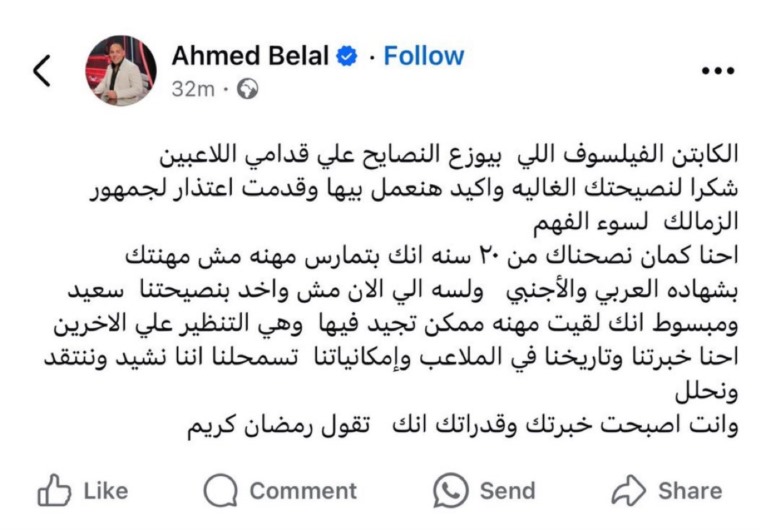Tap the Share text label
Screen dimensions: 760x530
(690, 491)
